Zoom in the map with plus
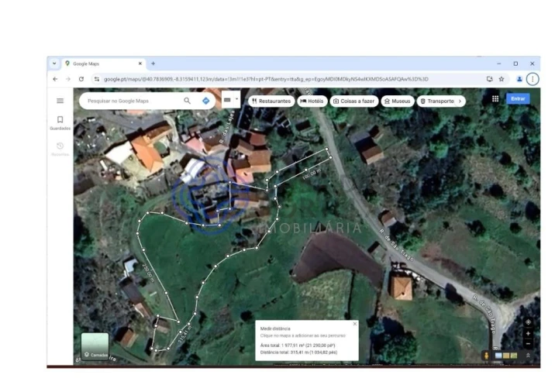 528,333
